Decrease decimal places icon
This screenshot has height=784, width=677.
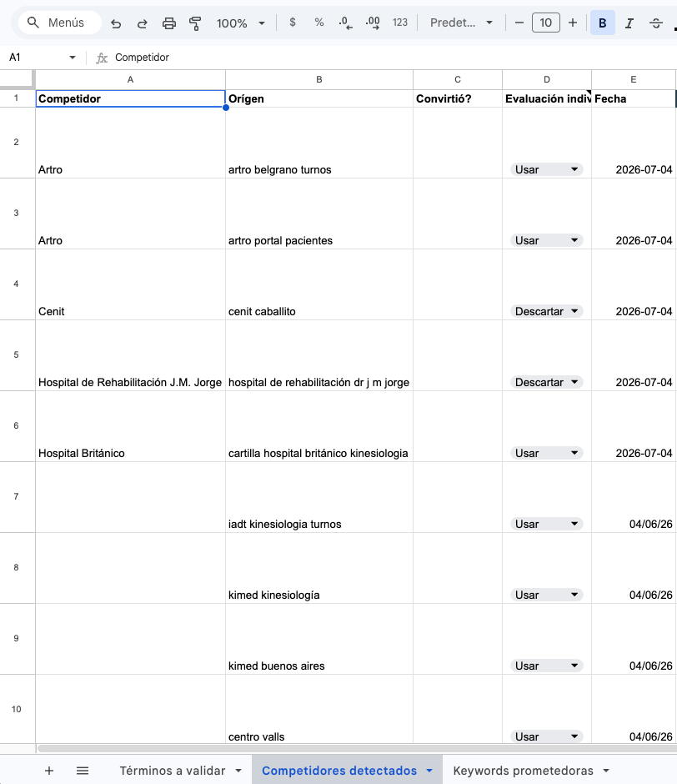[345, 23]
